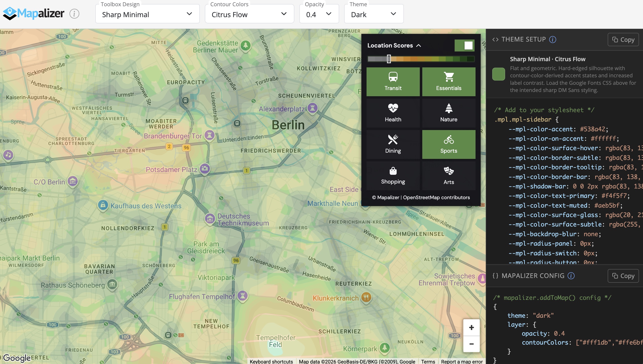Screen dimensions: 643x364
Task: Click the Sowjetisches Ehrenmal Treptow marker
Action: (x=482, y=279)
